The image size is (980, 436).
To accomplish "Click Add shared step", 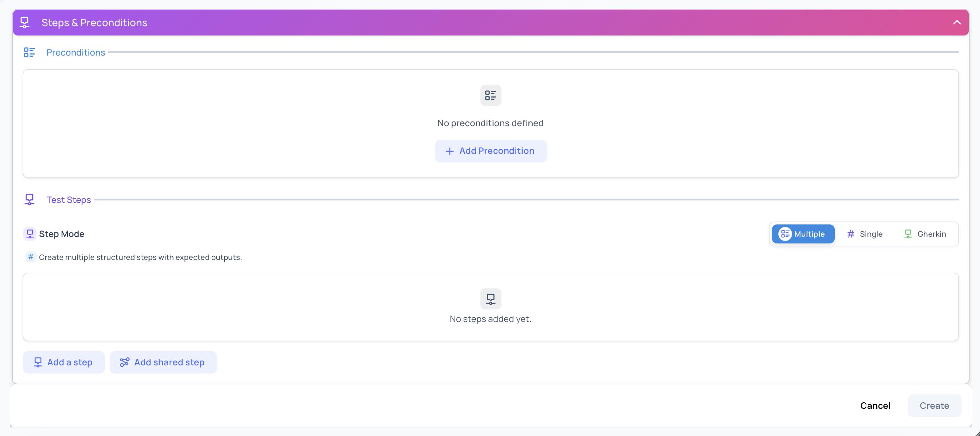I will [163, 362].
